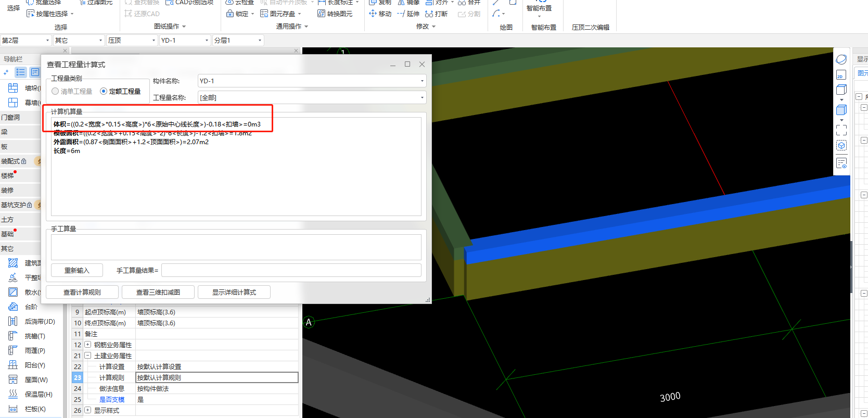Activate the orbit rotate view icon

coord(841,59)
